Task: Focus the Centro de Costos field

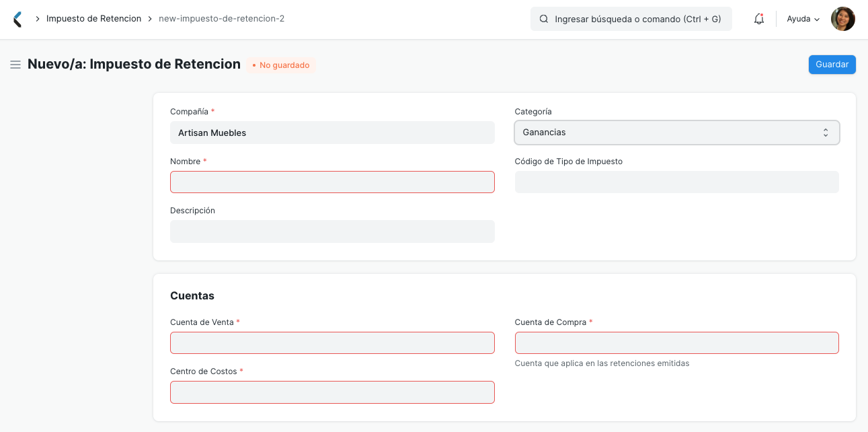Action: pos(332,392)
